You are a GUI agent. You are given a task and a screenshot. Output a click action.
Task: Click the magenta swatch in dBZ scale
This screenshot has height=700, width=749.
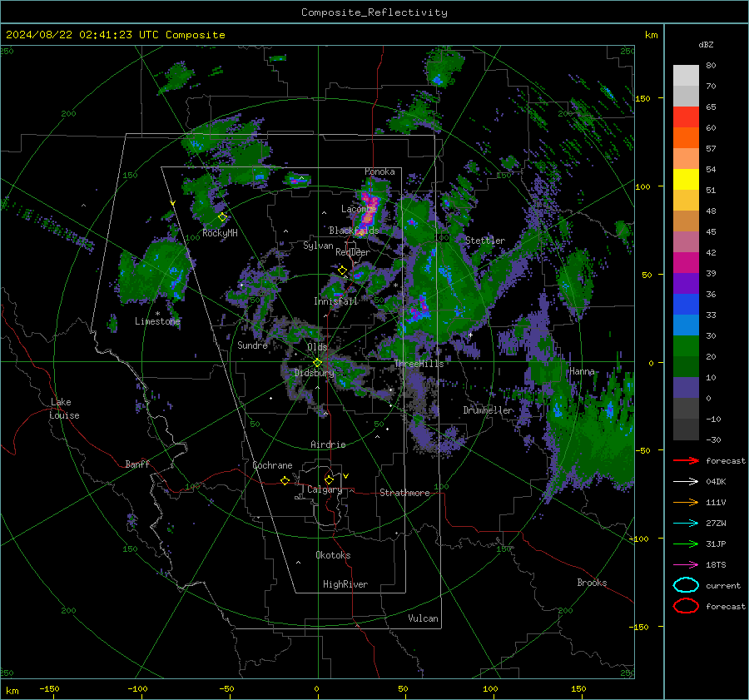(686, 263)
